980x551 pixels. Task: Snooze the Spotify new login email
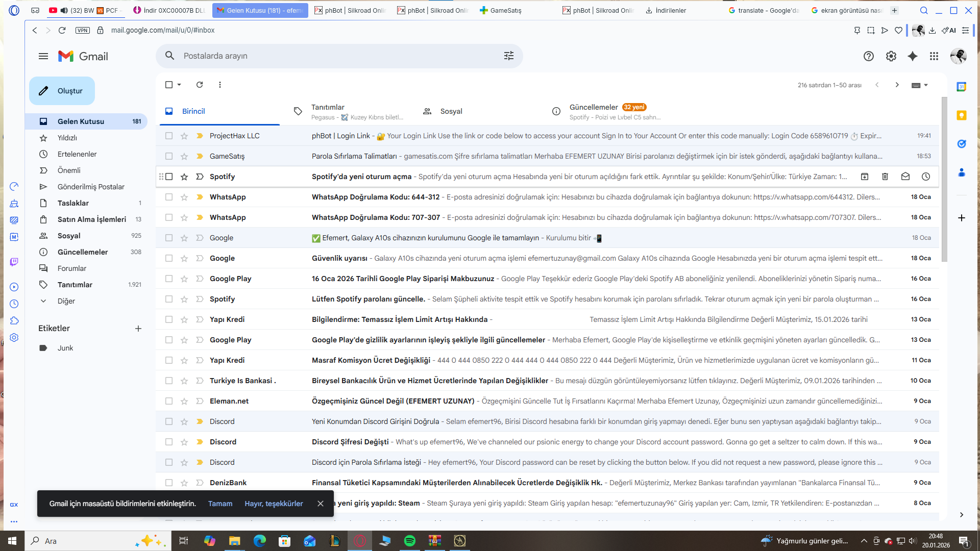[926, 177]
